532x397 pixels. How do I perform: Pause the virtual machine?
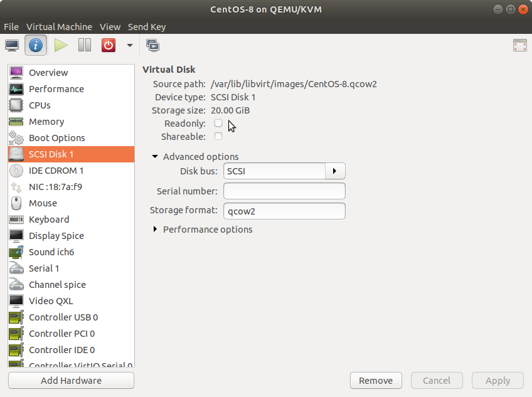point(85,45)
